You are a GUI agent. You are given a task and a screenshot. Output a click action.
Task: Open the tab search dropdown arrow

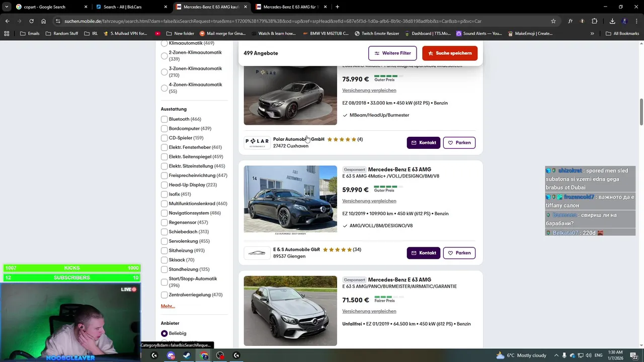[7, 7]
